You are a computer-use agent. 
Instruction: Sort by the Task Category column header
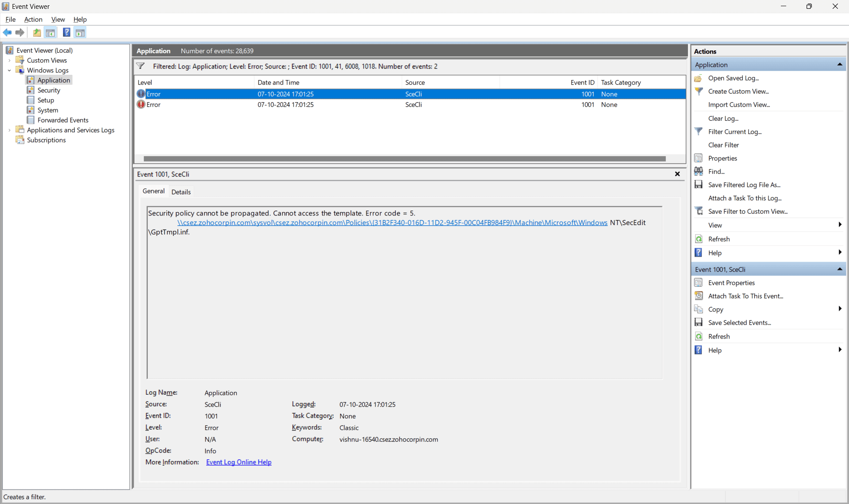point(642,82)
